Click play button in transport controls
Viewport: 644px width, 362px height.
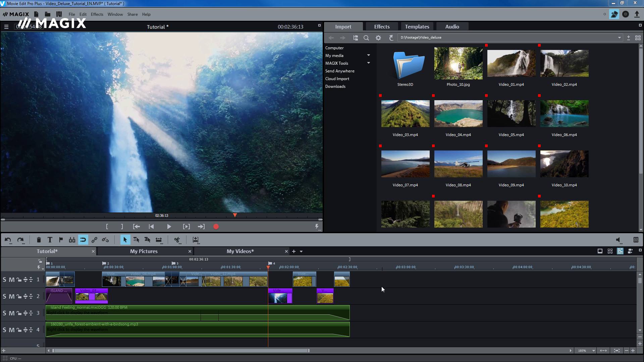[x=168, y=226]
